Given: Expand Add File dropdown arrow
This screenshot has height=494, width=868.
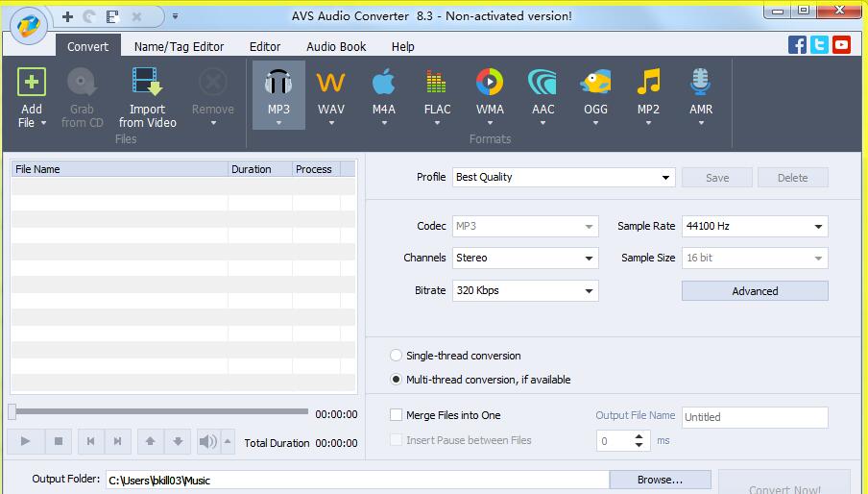Looking at the screenshot, I should pos(43,123).
